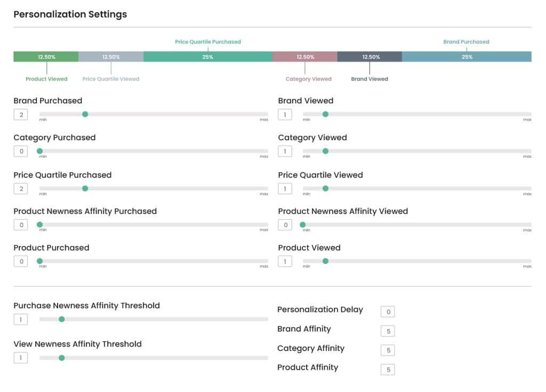Click View Newness Affinity Threshold slider handle
The width and height of the screenshot is (546, 392).
[62, 358]
